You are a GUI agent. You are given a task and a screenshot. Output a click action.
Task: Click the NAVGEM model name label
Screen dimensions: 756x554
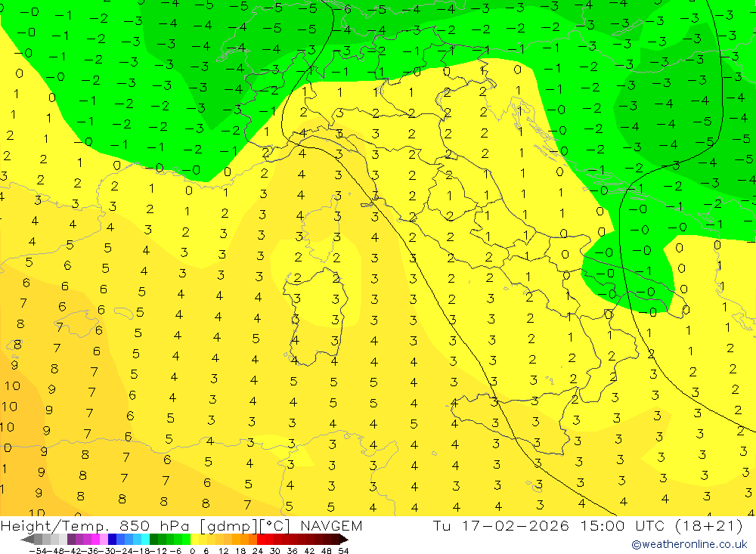coord(331,525)
